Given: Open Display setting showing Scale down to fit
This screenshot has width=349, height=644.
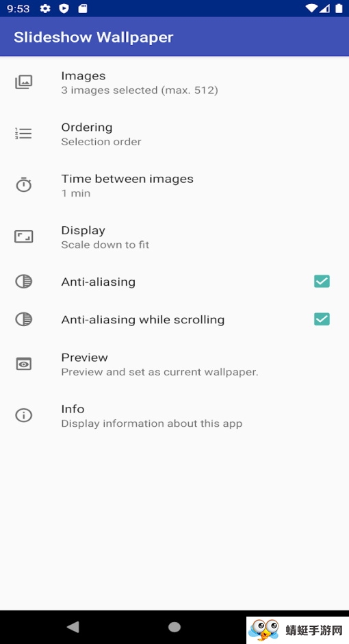Looking at the screenshot, I should [174, 237].
